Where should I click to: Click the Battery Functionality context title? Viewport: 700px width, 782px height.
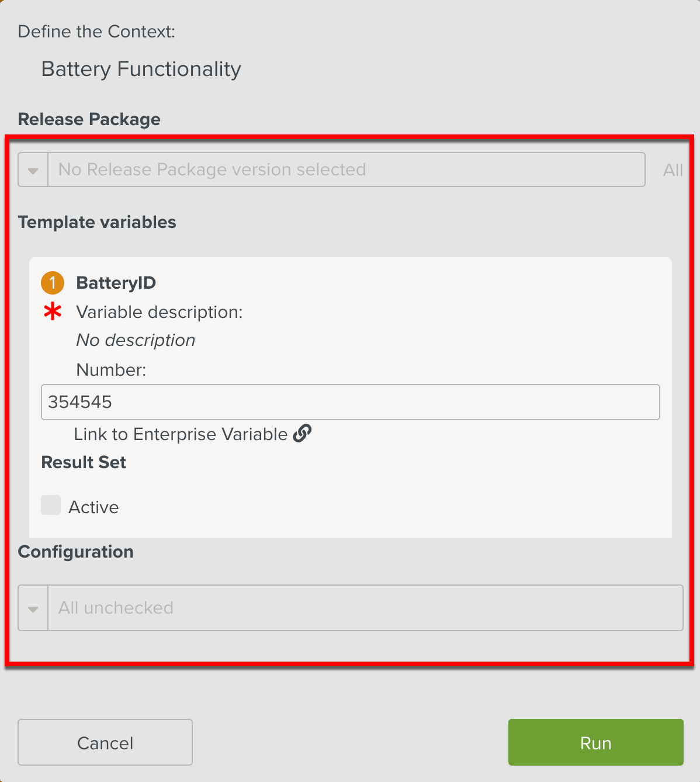click(141, 69)
